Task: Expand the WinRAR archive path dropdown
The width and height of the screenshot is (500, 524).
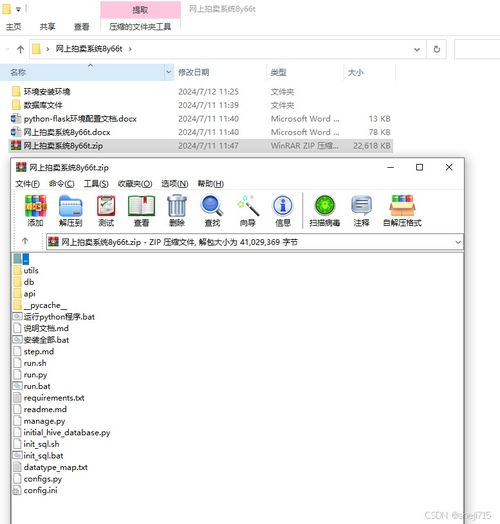Action: tap(458, 242)
